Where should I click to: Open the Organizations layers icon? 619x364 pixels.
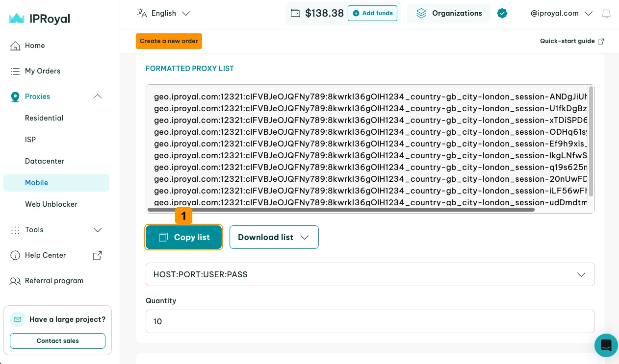tap(421, 13)
